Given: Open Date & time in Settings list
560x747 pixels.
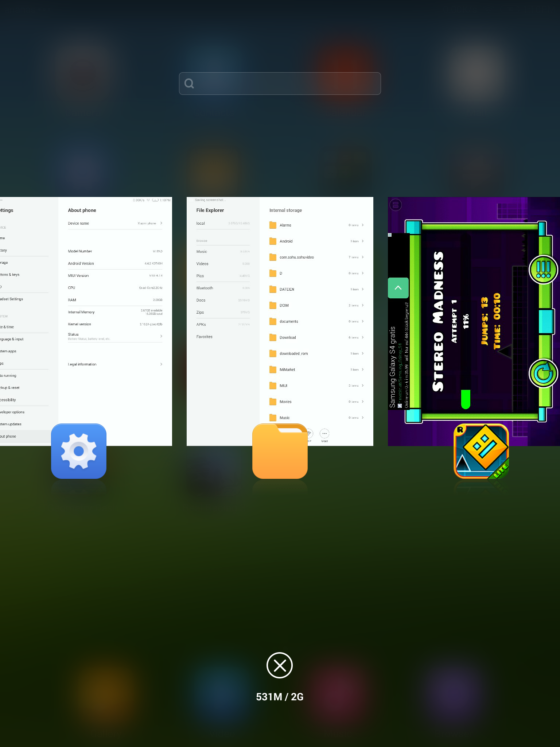Looking at the screenshot, I should 24,327.
